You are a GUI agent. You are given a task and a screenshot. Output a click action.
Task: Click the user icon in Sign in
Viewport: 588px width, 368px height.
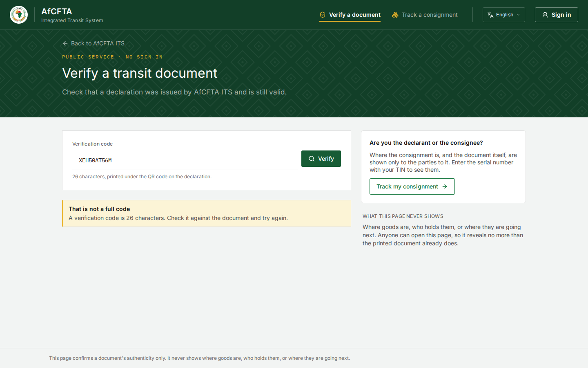point(545,15)
